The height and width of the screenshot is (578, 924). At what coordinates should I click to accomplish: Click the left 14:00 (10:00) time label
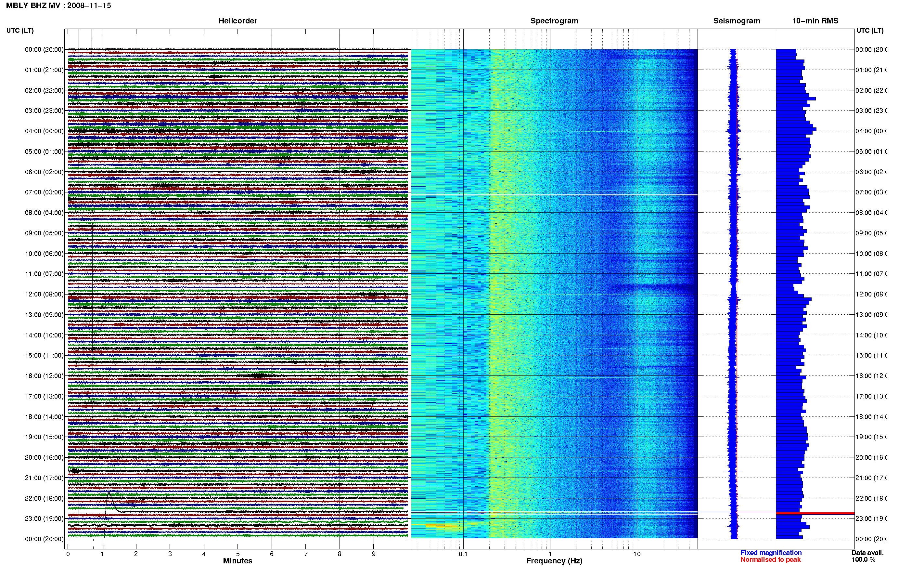(x=44, y=335)
